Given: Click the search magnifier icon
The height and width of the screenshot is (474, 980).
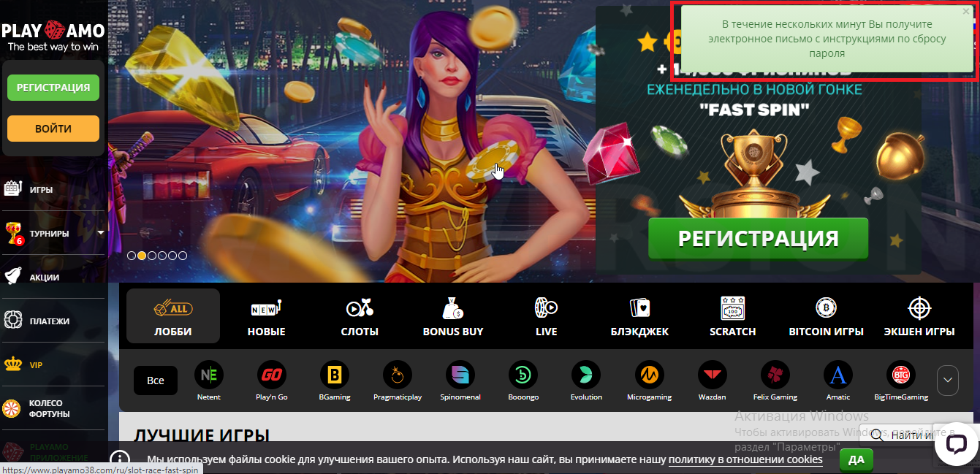Looking at the screenshot, I should pyautogui.click(x=877, y=435).
